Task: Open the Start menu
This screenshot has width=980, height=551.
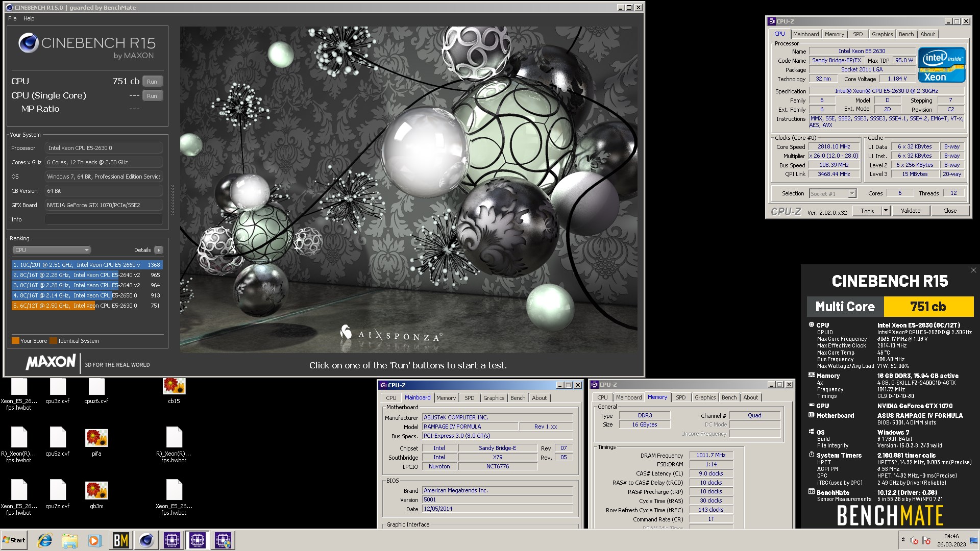Action: 14,540
